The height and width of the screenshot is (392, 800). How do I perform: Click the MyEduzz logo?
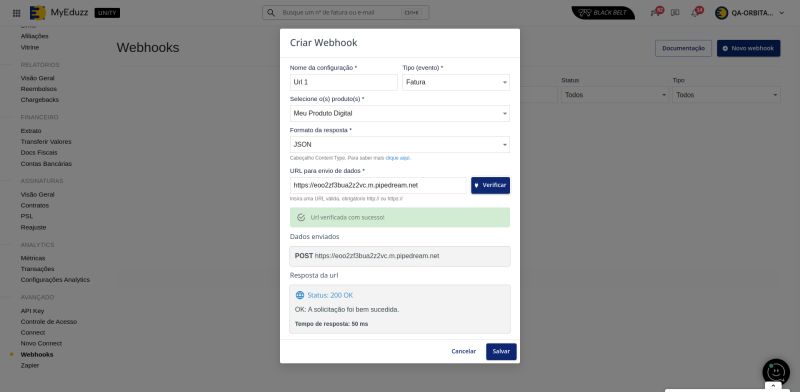pyautogui.click(x=59, y=13)
